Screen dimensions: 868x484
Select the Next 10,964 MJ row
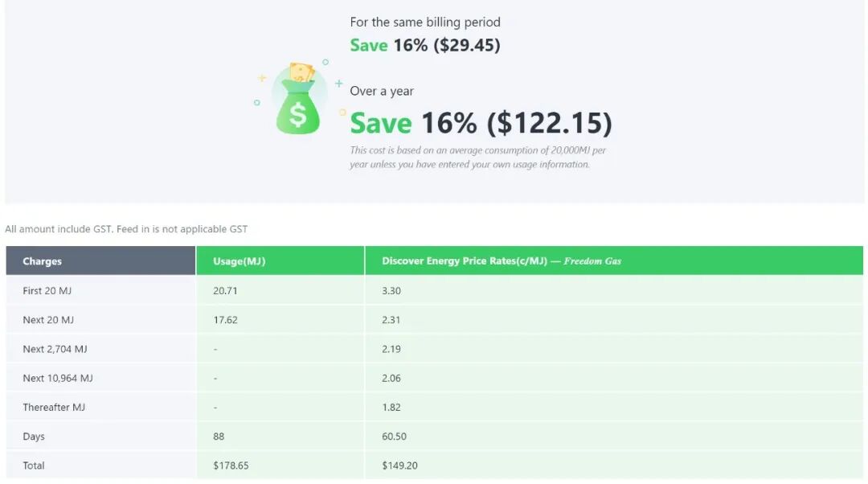pos(435,378)
